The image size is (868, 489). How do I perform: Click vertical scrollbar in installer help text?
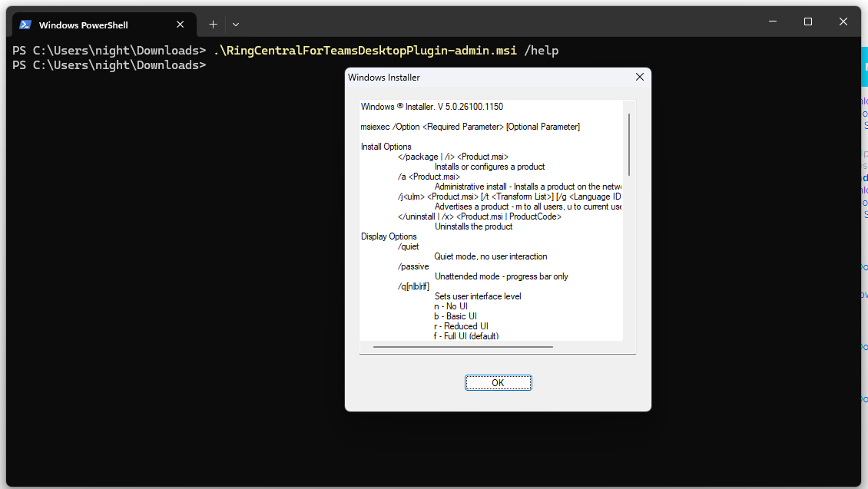tap(629, 144)
